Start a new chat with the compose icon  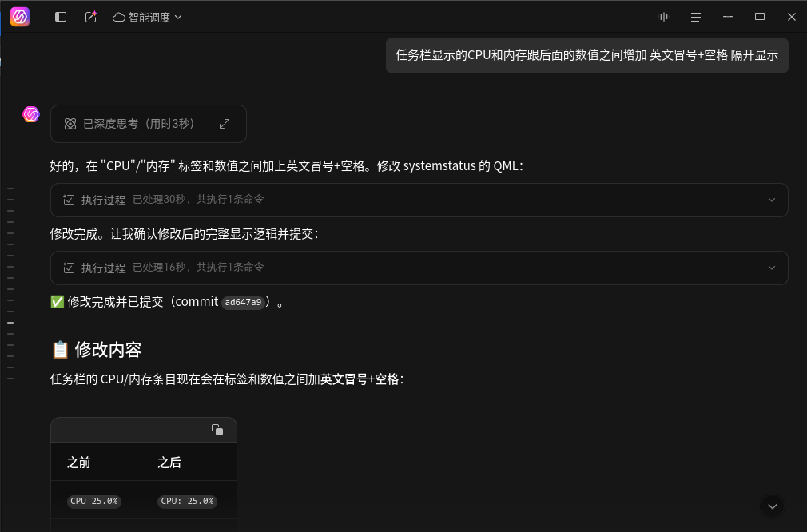tap(90, 17)
